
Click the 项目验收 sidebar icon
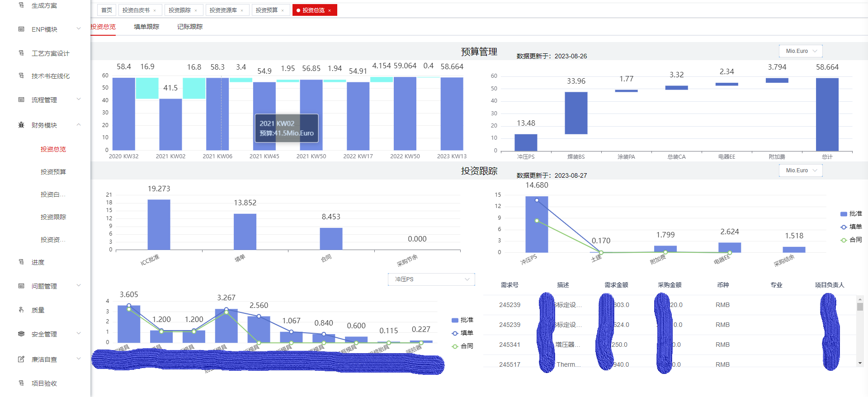[x=21, y=383]
